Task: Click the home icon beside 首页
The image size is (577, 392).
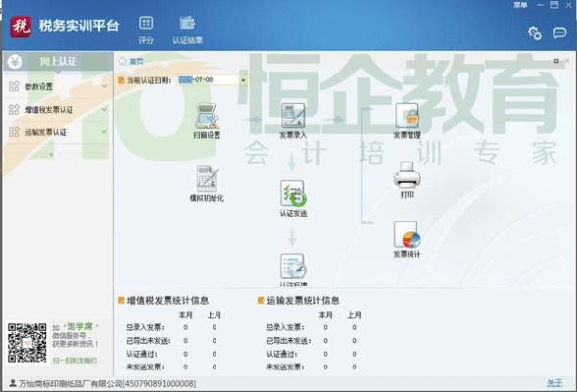Action: point(122,61)
